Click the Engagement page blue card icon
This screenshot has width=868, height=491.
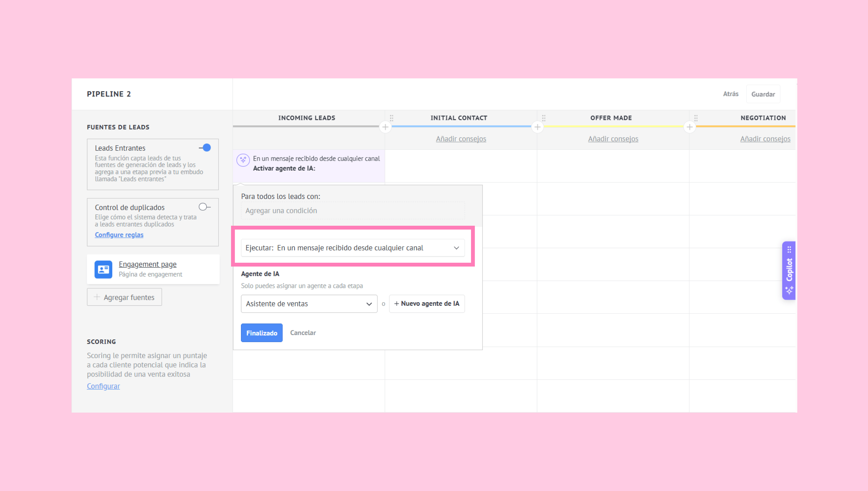[103, 269]
